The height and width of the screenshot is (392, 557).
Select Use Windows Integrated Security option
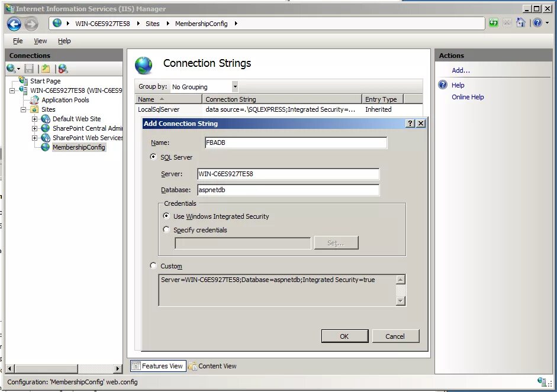(x=166, y=216)
